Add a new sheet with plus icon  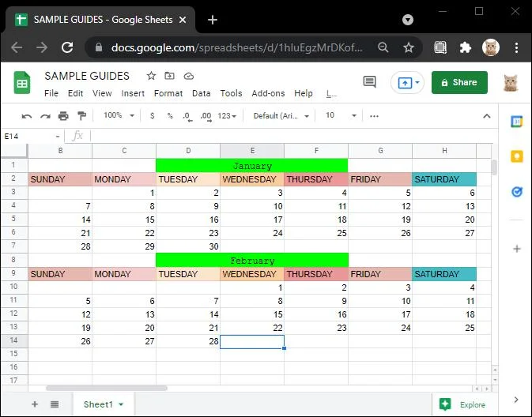pos(35,404)
